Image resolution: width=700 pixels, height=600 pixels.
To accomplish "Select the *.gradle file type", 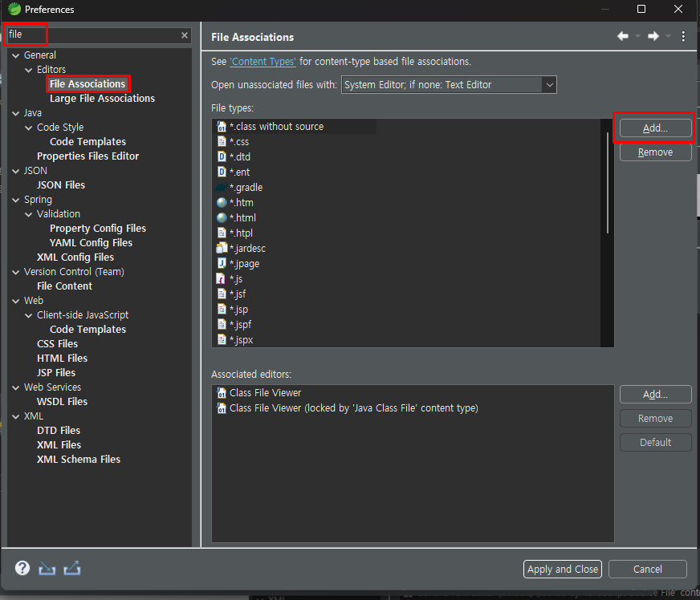I will 239,188.
